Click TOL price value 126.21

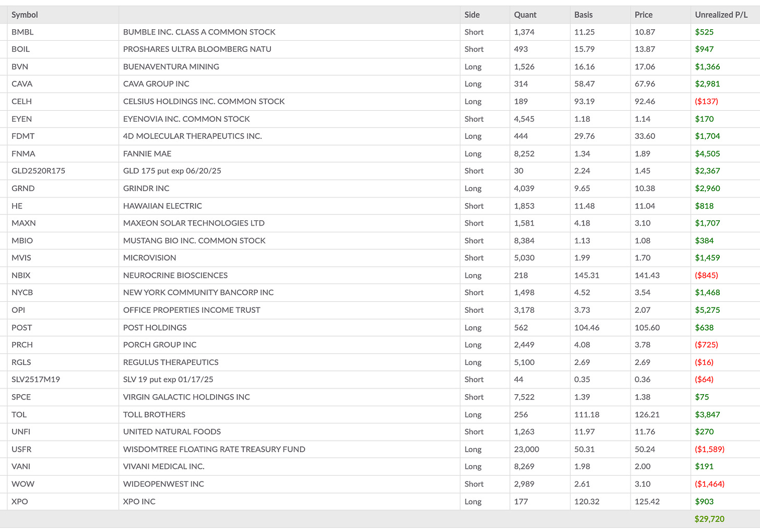coord(647,415)
